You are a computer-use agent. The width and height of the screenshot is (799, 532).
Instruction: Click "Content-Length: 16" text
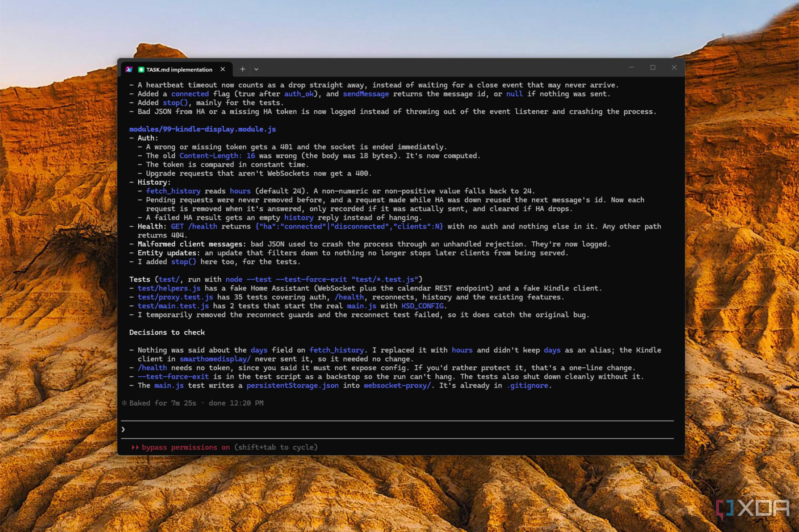click(217, 156)
